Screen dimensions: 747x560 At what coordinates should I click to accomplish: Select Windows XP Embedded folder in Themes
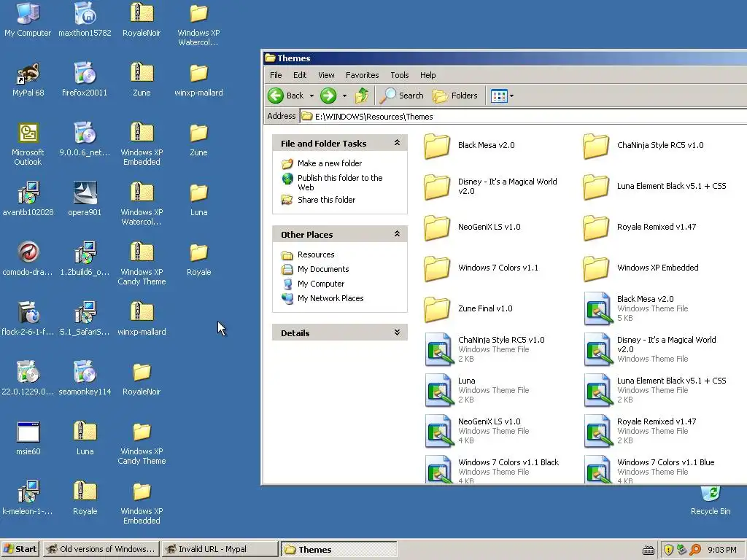(x=640, y=268)
